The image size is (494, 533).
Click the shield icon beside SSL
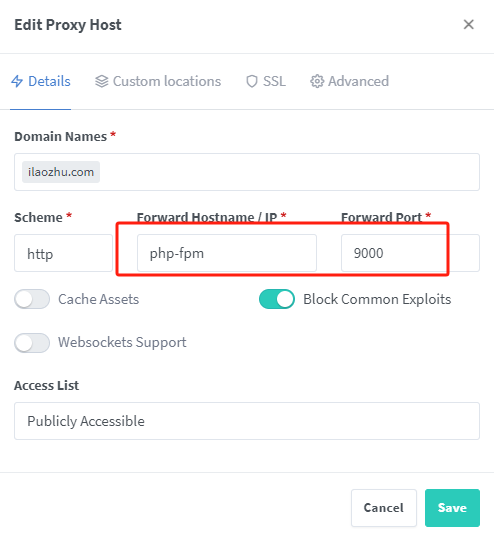coord(252,81)
